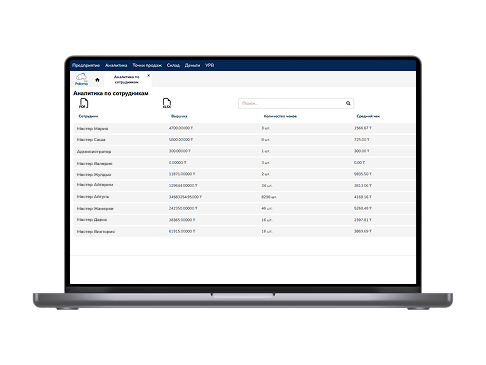
Task: Select the Мастер Виктория row name
Action: pos(96,231)
